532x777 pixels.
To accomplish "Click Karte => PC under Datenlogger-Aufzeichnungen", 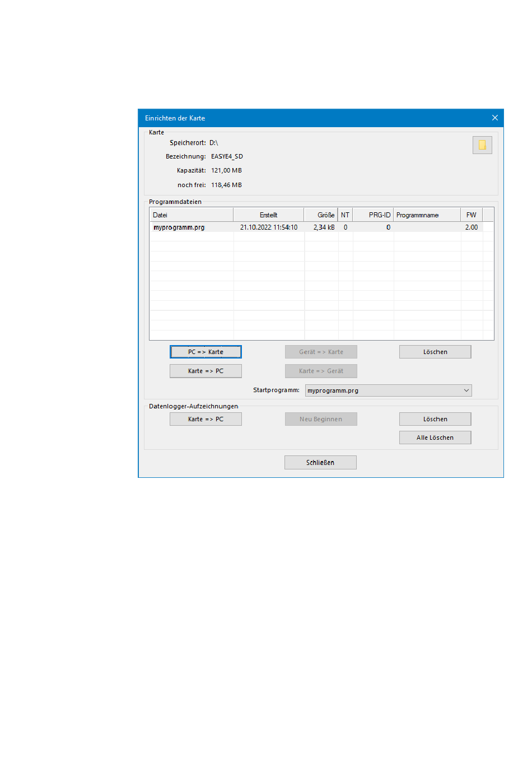I will coord(206,419).
